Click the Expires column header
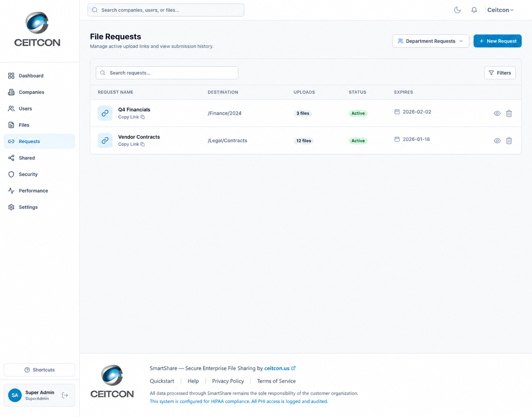The width and height of the screenshot is (532, 417). point(404,92)
